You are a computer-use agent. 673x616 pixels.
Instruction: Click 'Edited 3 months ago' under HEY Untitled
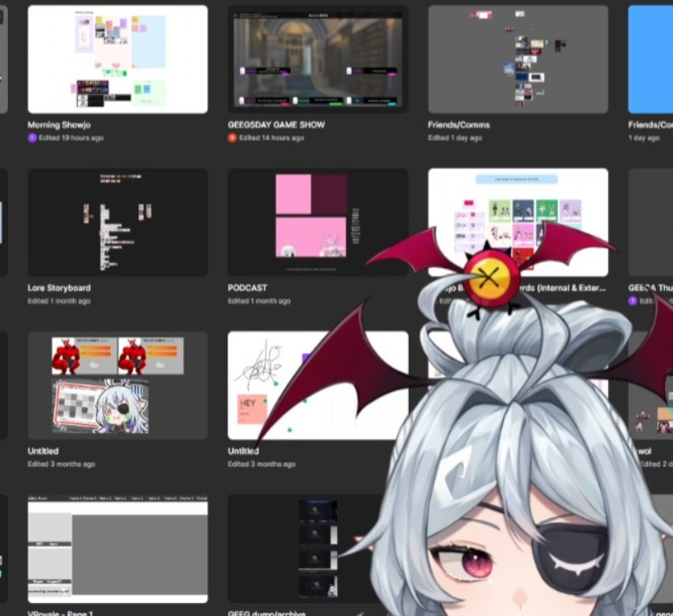(262, 464)
